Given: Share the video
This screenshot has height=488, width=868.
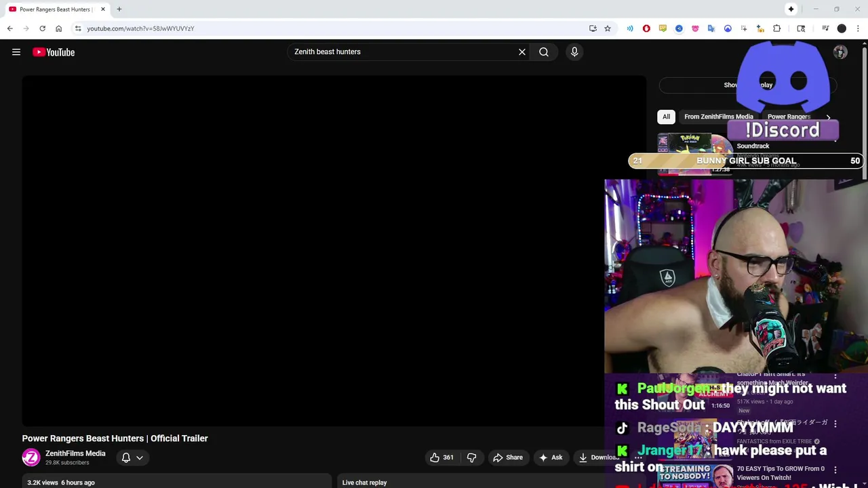Looking at the screenshot, I should [x=508, y=457].
